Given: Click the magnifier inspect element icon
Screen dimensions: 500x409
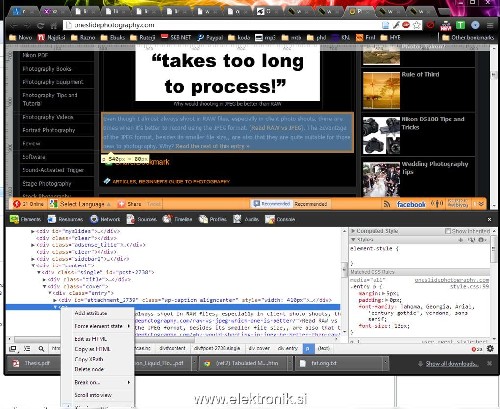Looking at the screenshot, I should (41, 349).
